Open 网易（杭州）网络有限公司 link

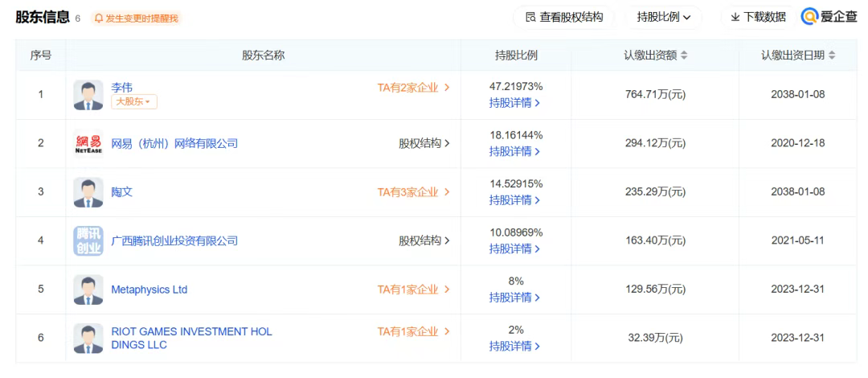coord(174,143)
